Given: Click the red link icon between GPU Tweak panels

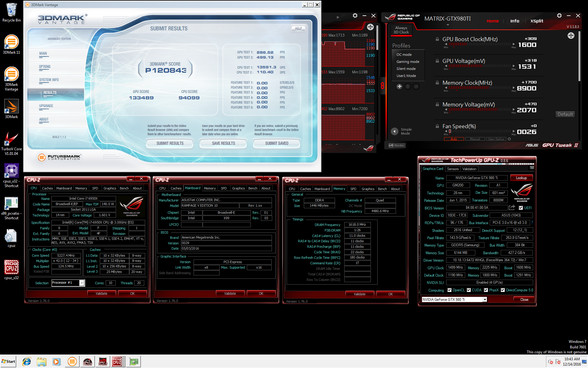Looking at the screenshot, I should click(382, 86).
